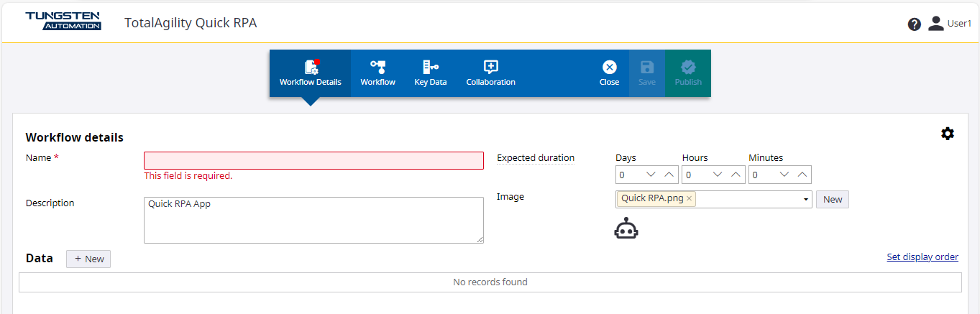
Task: Add new Data record with New button
Action: coord(88,259)
